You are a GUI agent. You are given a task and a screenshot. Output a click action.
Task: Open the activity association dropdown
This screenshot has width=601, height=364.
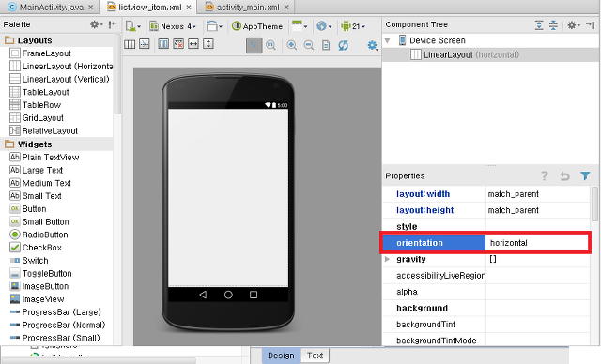300,26
